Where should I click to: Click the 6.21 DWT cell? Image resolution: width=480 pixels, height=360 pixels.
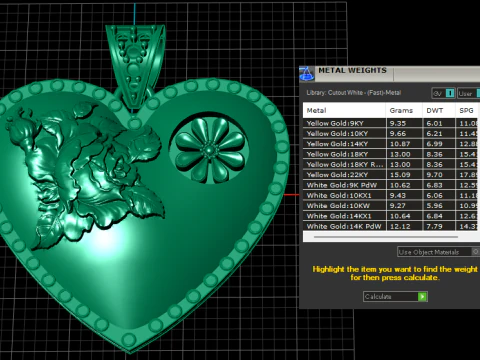click(x=439, y=134)
